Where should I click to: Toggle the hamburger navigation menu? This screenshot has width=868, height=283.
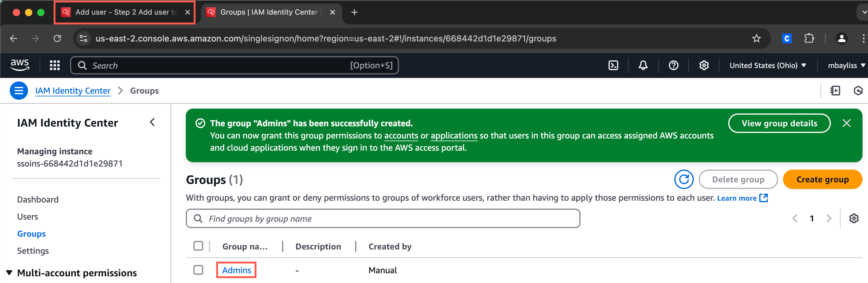click(x=19, y=90)
